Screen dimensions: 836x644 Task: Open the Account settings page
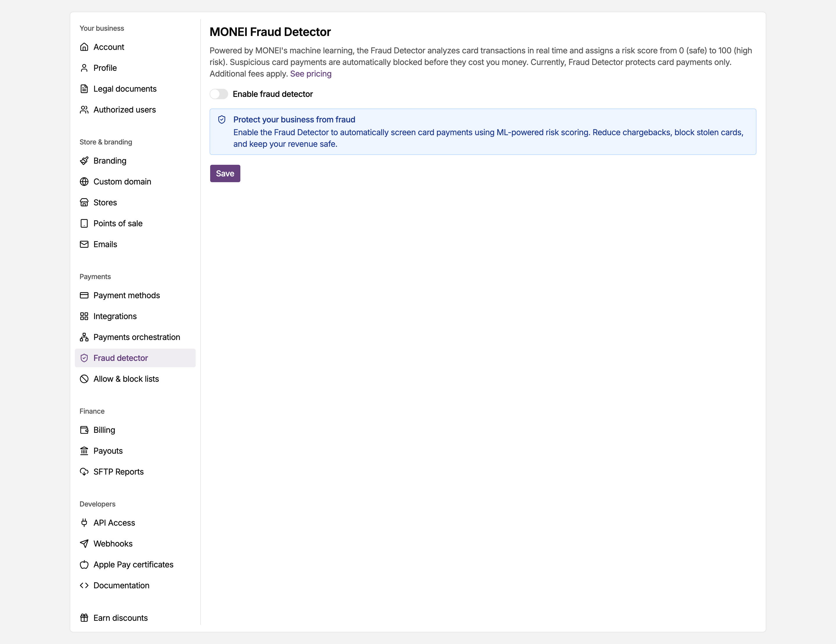click(135, 47)
